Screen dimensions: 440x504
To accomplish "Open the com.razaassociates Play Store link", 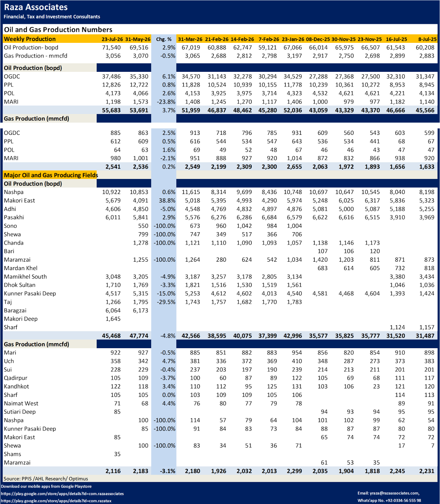I will pos(63,493).
